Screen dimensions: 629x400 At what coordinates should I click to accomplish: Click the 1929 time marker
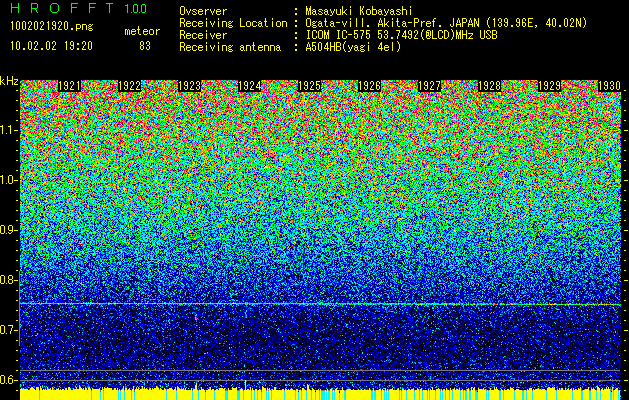549,86
